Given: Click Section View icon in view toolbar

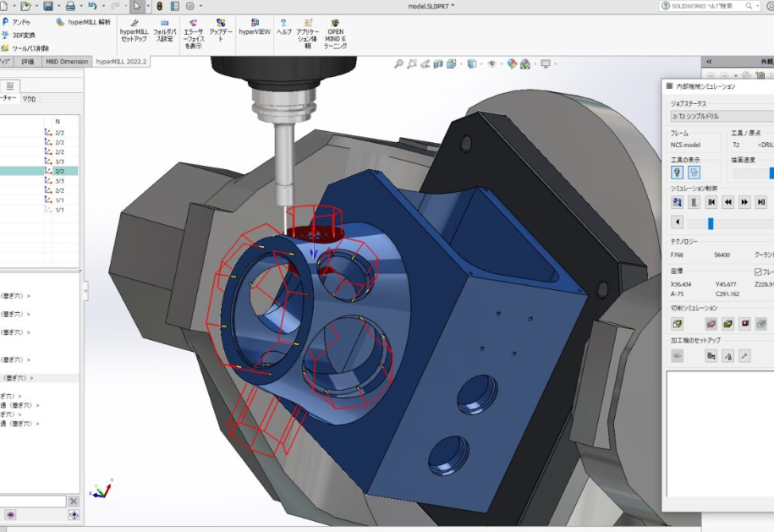Looking at the screenshot, I should coord(438,63).
